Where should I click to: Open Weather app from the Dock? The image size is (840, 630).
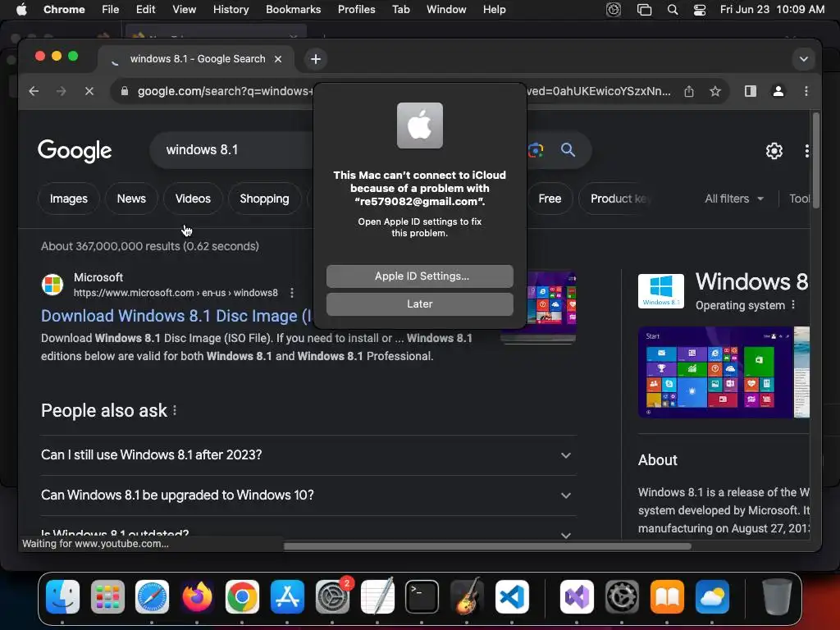tap(712, 597)
